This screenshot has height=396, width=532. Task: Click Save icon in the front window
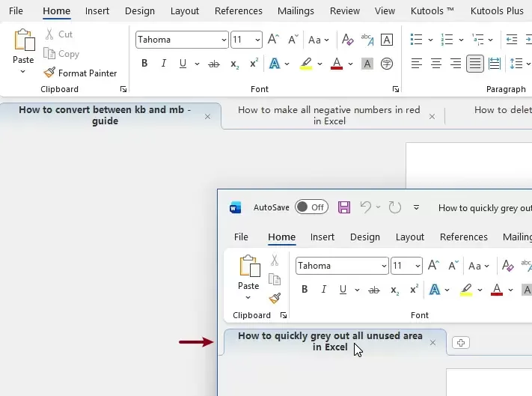point(344,207)
